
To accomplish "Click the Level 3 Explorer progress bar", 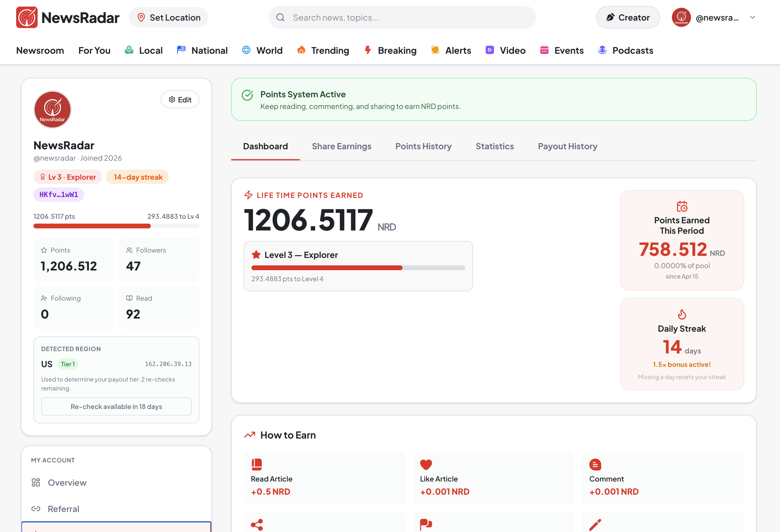I will pyautogui.click(x=358, y=268).
